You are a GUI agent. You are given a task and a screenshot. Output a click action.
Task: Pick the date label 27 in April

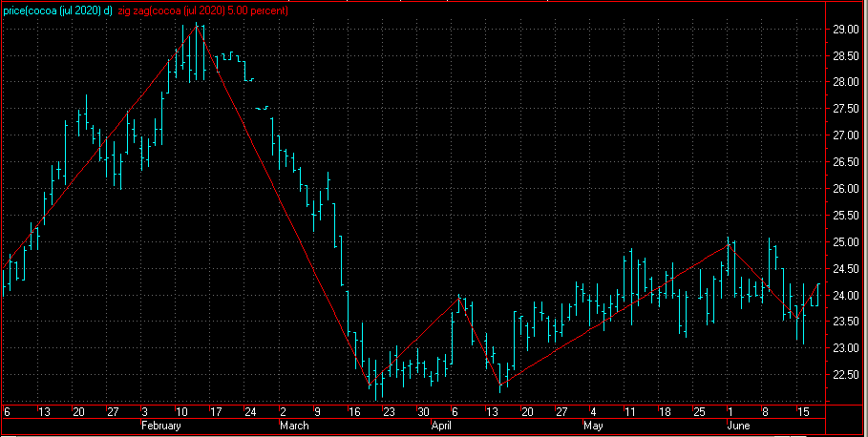561,412
